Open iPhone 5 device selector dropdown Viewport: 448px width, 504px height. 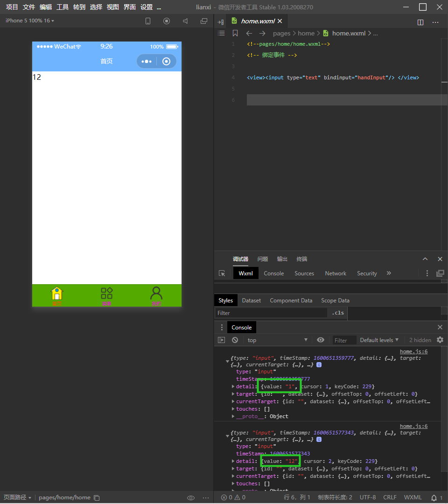click(x=29, y=21)
